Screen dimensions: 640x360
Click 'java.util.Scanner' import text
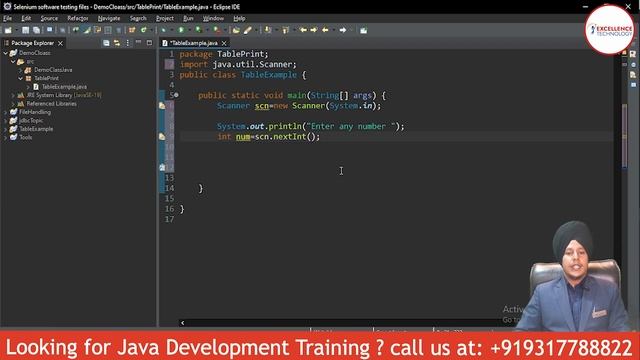tap(252, 64)
